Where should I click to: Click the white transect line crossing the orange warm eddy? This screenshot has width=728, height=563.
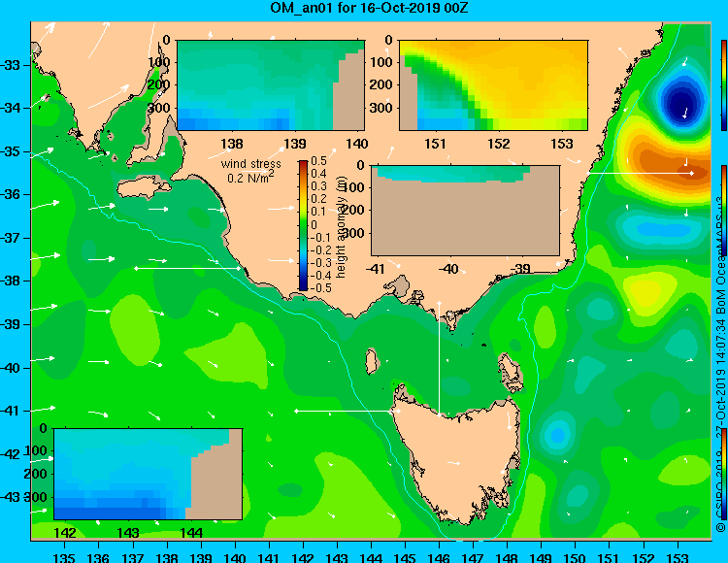click(x=641, y=173)
